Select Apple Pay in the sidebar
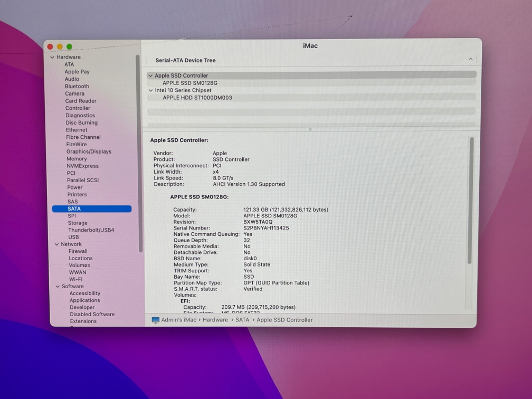This screenshot has height=399, width=532. [x=77, y=72]
